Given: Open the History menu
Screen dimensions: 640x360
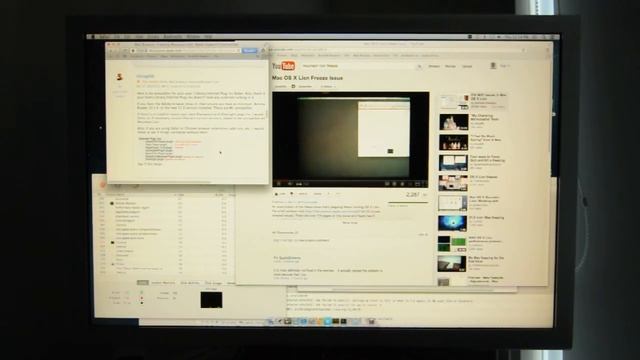Looking at the screenshot, I should click(x=153, y=37).
